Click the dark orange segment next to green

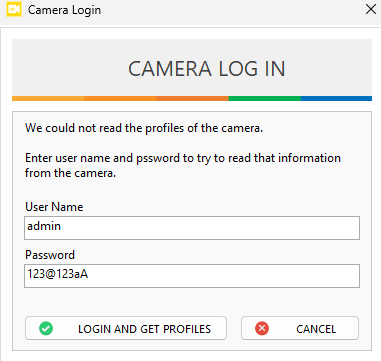[192, 98]
